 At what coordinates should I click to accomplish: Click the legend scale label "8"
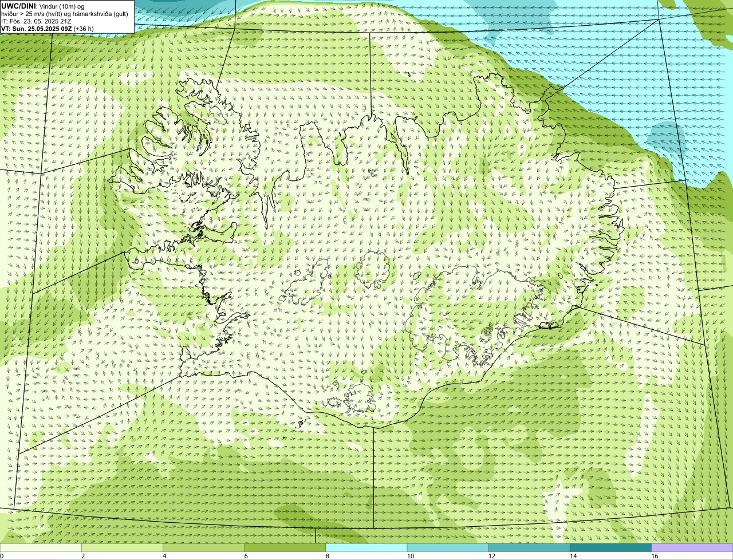[x=327, y=556]
